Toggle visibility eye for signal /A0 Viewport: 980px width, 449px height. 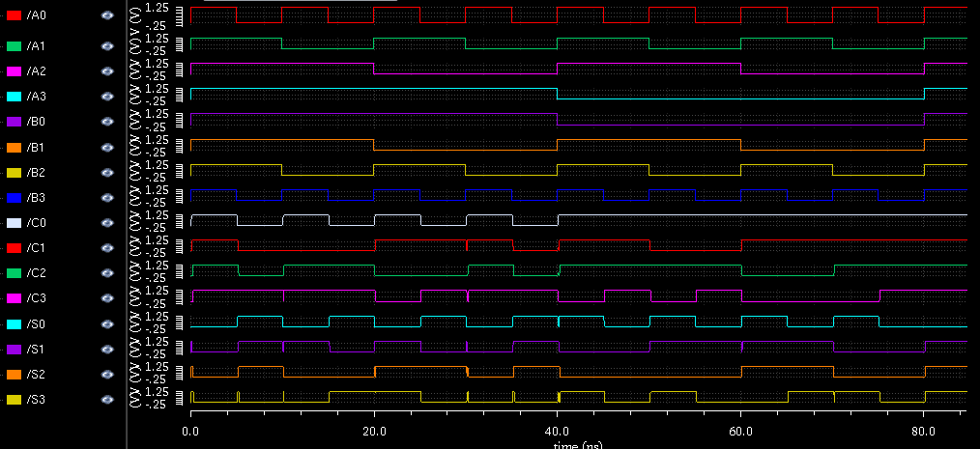pyautogui.click(x=107, y=16)
